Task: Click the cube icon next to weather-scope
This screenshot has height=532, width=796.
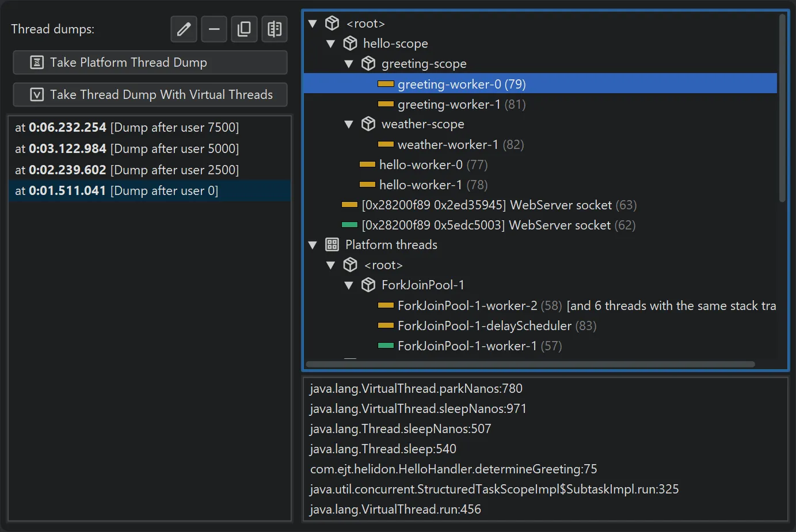Action: point(368,124)
